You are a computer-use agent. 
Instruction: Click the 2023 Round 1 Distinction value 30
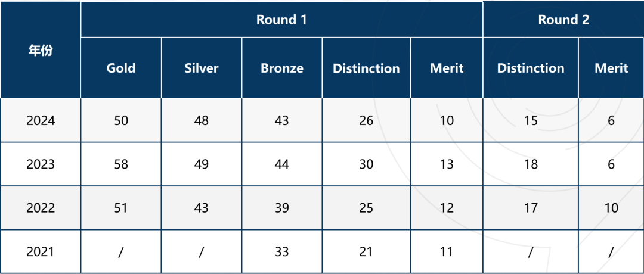366,164
